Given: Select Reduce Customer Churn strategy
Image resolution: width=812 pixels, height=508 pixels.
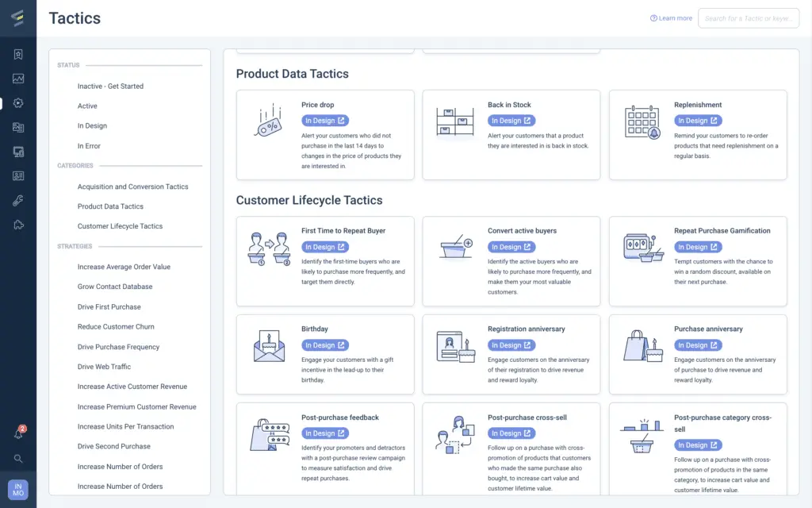Looking at the screenshot, I should point(116,327).
